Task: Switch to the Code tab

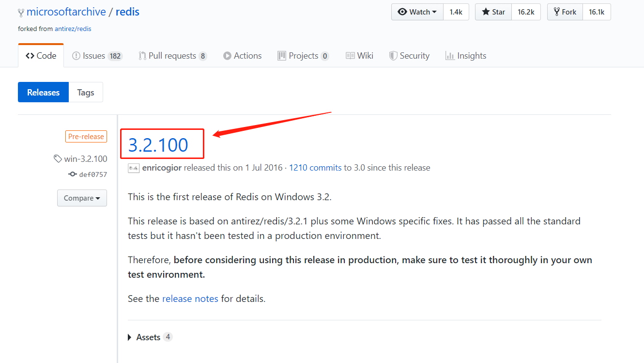Action: pyautogui.click(x=41, y=56)
